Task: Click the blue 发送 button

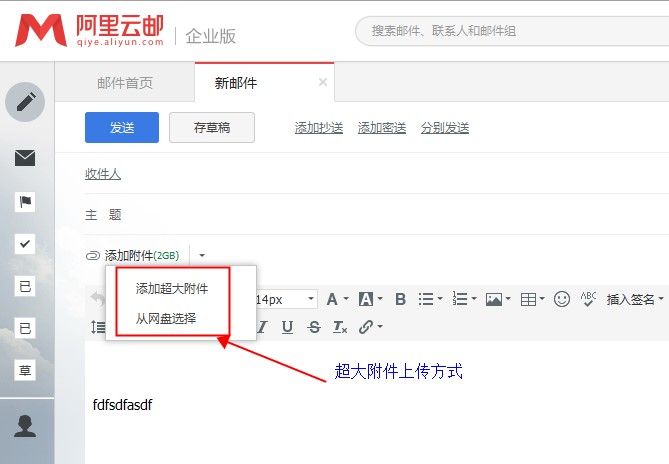Action: click(x=122, y=127)
